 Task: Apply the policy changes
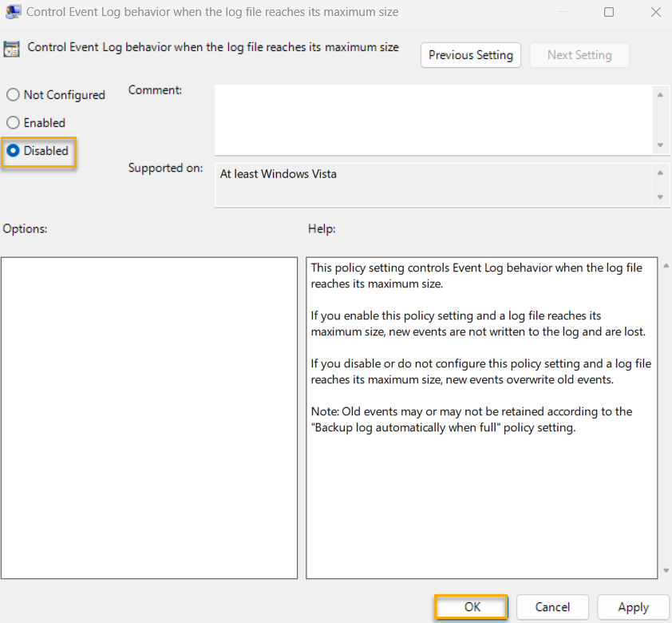[633, 607]
